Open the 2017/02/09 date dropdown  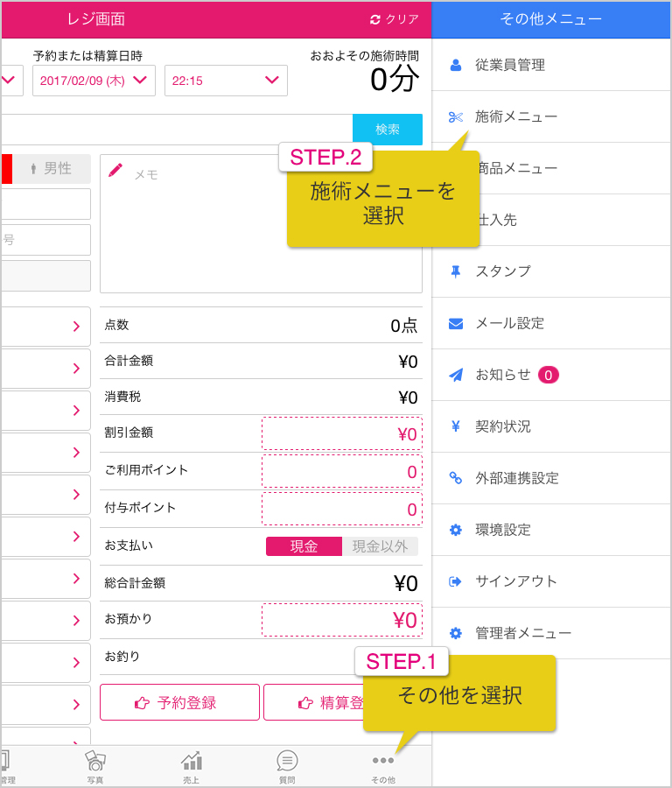(94, 81)
